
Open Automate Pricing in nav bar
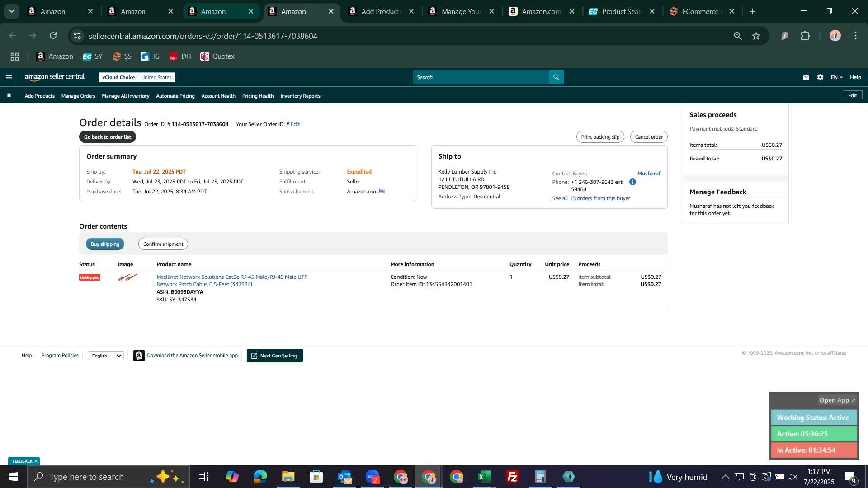(175, 96)
